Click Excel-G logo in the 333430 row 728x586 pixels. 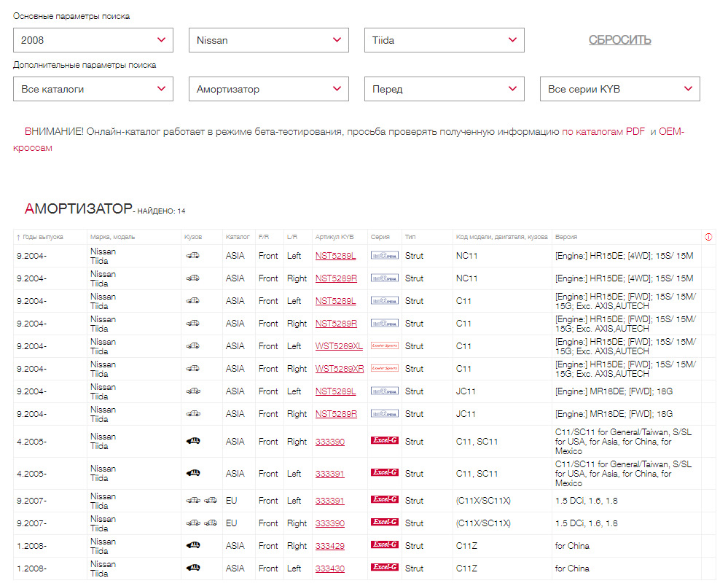[x=384, y=568]
